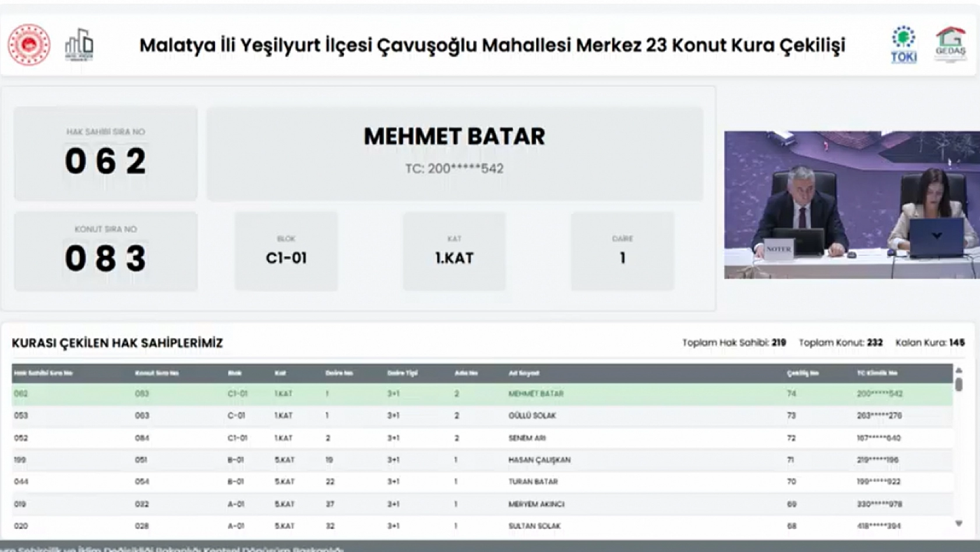Open the KURASI ÇEKİLEN HAK SAHİPLERİMİZ section
980x552 pixels.
[x=117, y=343]
